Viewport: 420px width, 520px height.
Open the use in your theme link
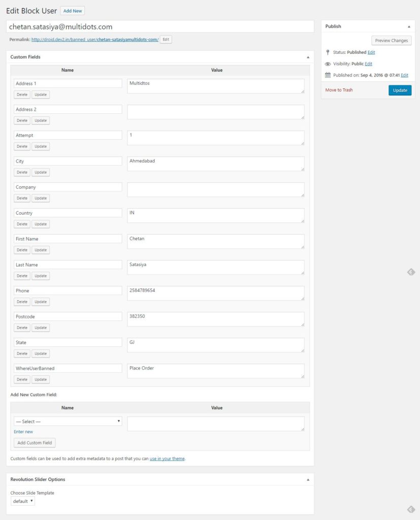[167, 459]
